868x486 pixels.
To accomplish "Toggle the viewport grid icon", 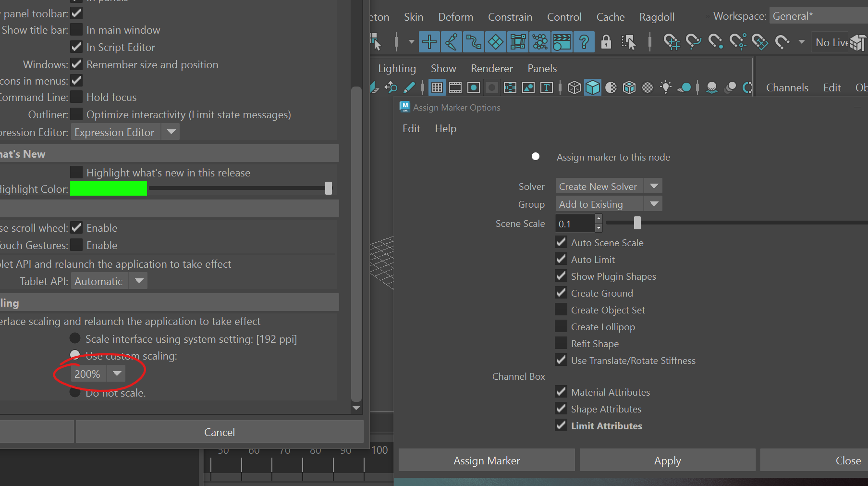I will point(437,87).
